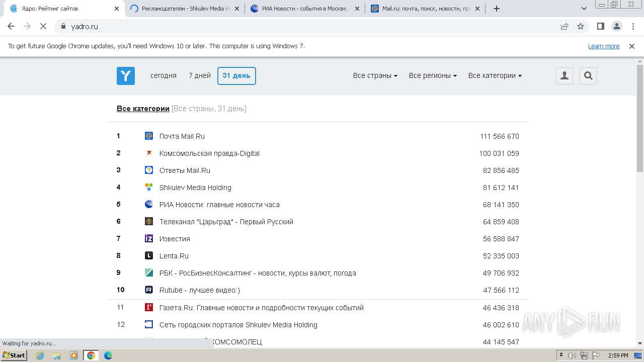Click the Почта Mail.Ru favicon
This screenshot has width=644, height=362.
click(x=149, y=136)
